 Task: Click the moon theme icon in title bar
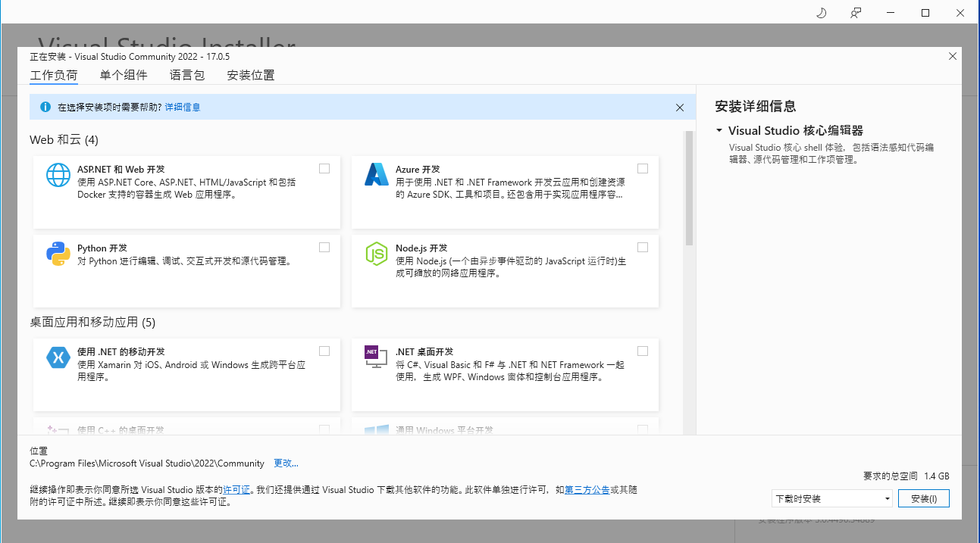[821, 12]
